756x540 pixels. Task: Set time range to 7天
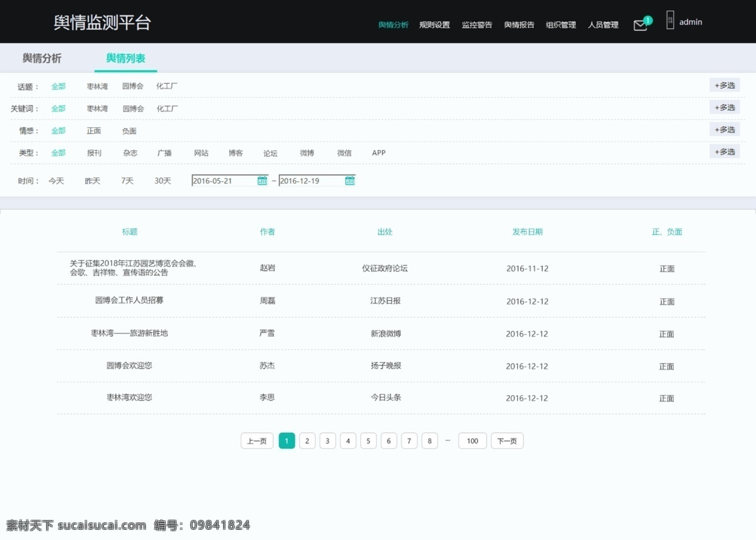[127, 181]
